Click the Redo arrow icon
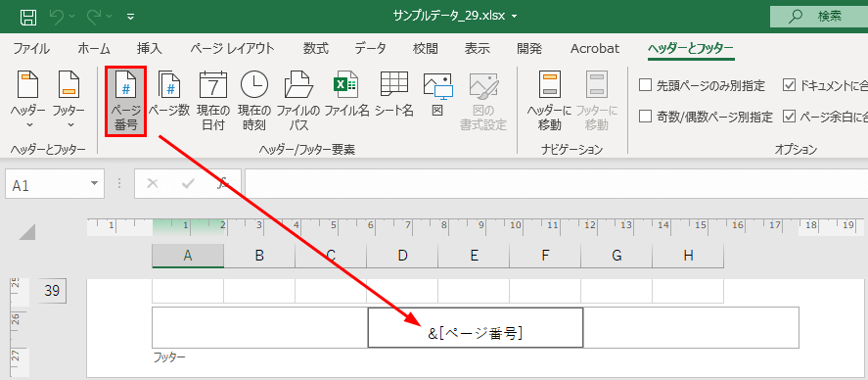 pyautogui.click(x=94, y=17)
